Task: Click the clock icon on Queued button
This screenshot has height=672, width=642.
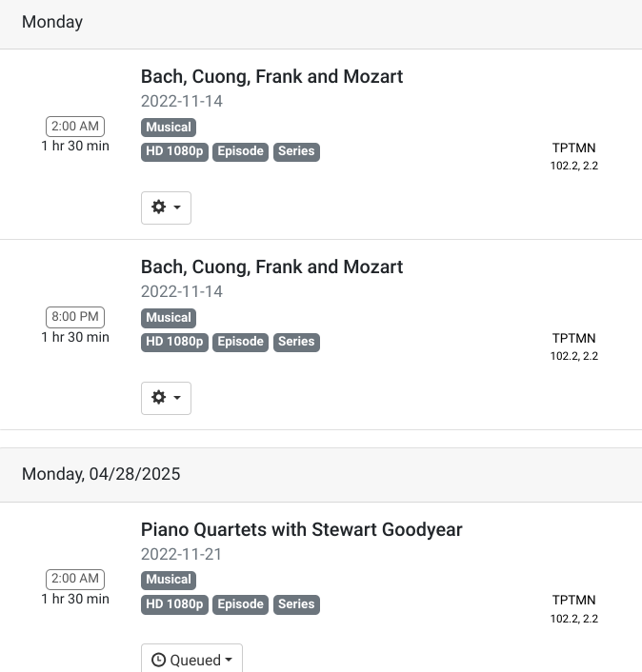Action: (159, 660)
